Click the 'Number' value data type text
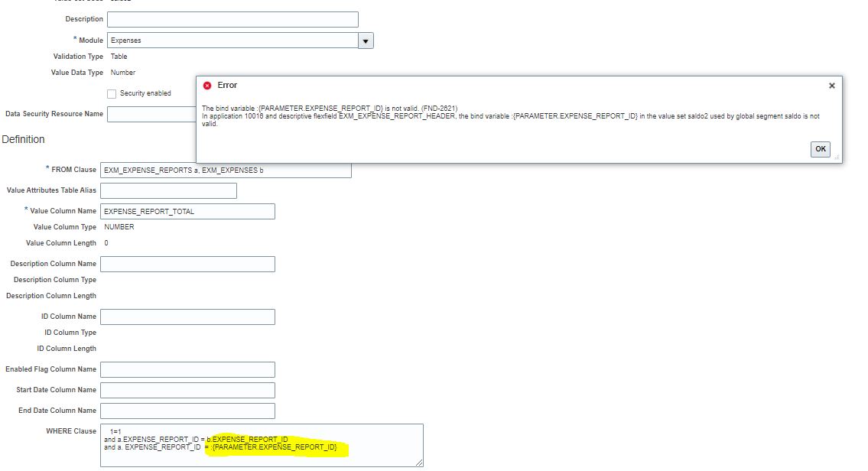This screenshot has height=471, width=868. point(123,73)
